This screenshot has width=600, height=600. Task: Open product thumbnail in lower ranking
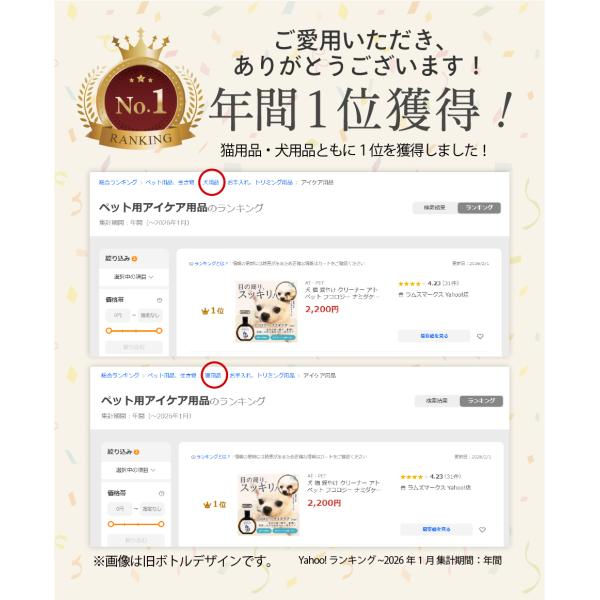(x=268, y=504)
